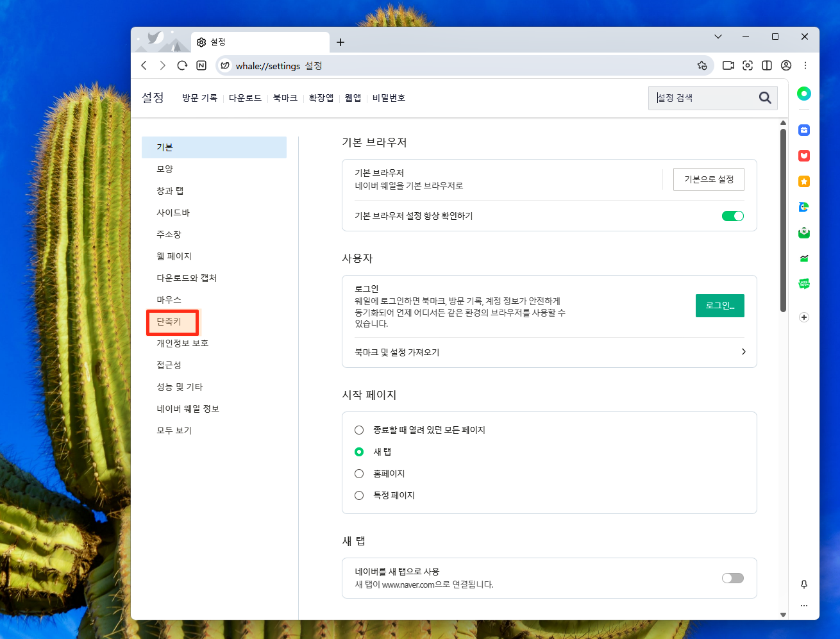Click the bookmark star icon in the address bar
This screenshot has height=639, width=840.
tap(702, 65)
